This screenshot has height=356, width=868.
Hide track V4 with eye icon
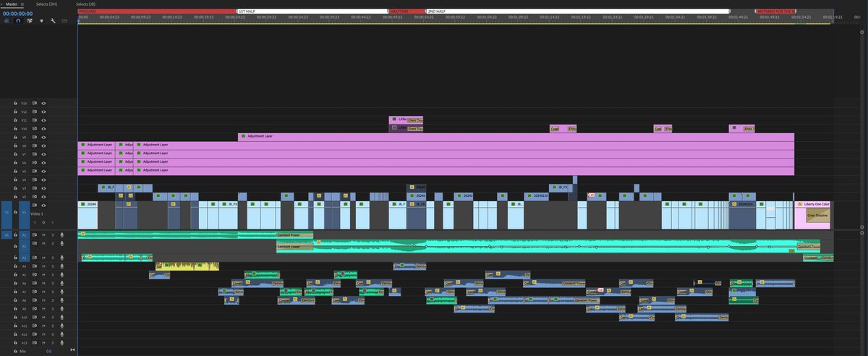(x=43, y=179)
